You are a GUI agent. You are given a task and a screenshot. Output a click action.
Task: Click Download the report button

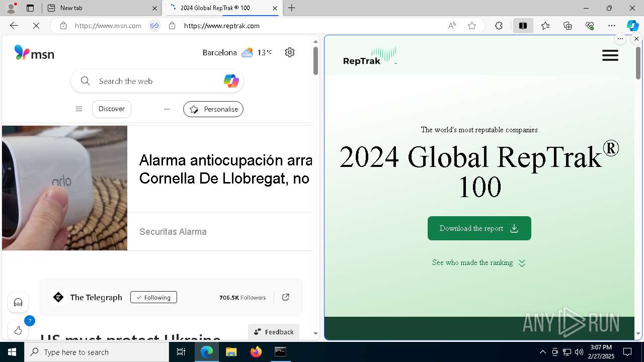coord(479,228)
